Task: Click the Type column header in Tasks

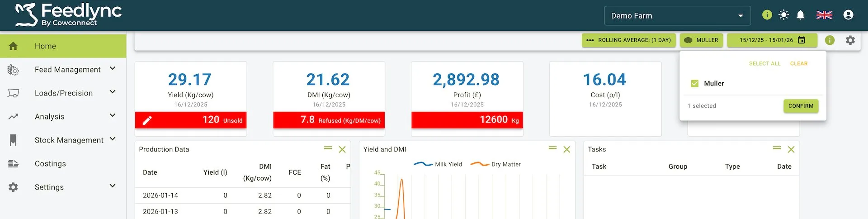Action: [732, 167]
